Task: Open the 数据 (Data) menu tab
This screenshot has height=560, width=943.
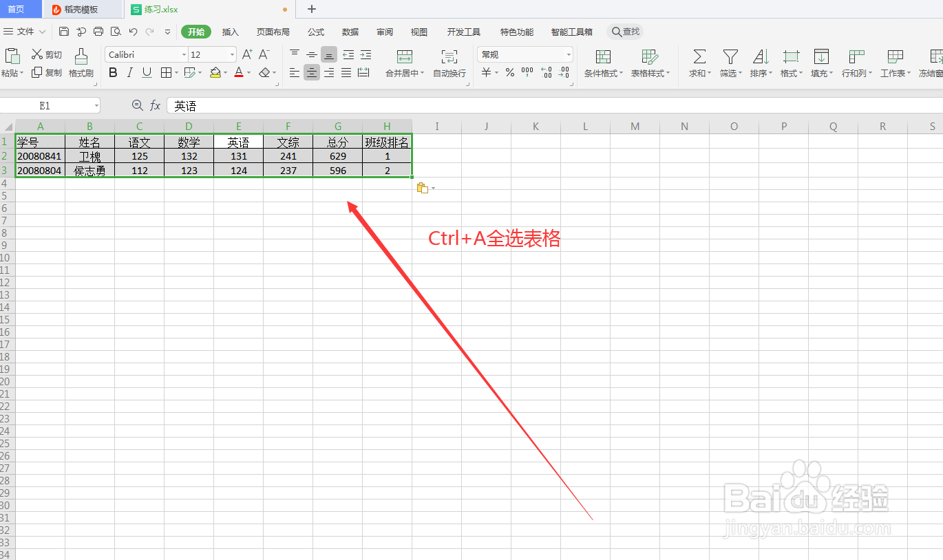Action: (x=350, y=32)
